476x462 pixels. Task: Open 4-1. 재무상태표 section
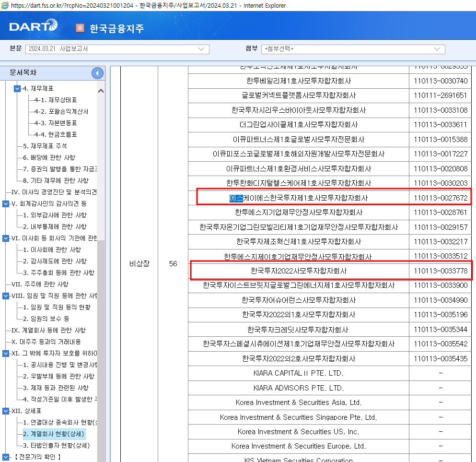point(56,100)
